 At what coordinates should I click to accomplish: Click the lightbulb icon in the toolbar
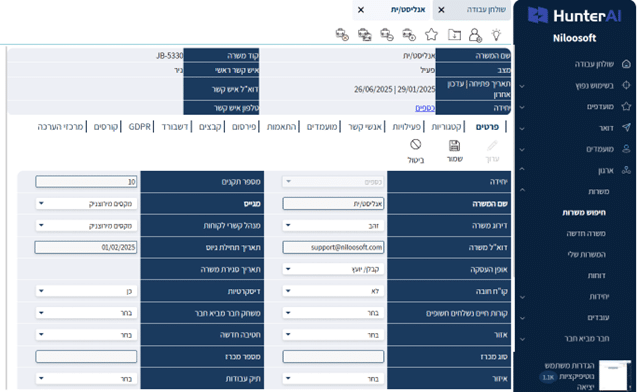click(496, 35)
